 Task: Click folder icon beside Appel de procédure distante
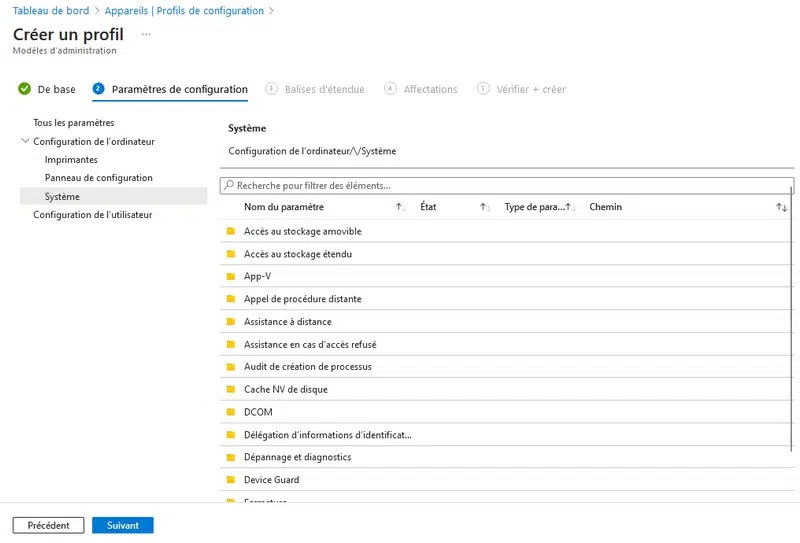click(x=231, y=299)
